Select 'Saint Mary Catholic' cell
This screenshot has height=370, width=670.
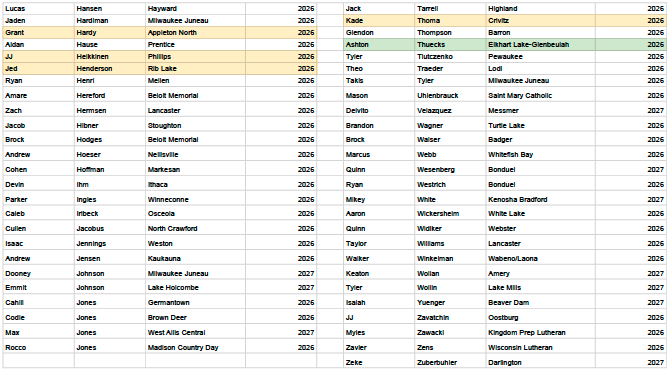click(541, 95)
